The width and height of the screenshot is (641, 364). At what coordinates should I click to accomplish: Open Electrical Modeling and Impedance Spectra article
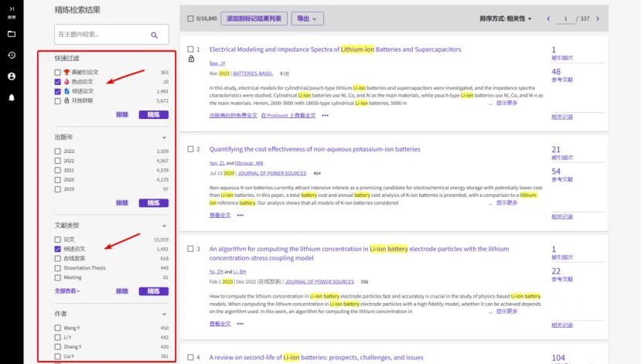click(336, 49)
